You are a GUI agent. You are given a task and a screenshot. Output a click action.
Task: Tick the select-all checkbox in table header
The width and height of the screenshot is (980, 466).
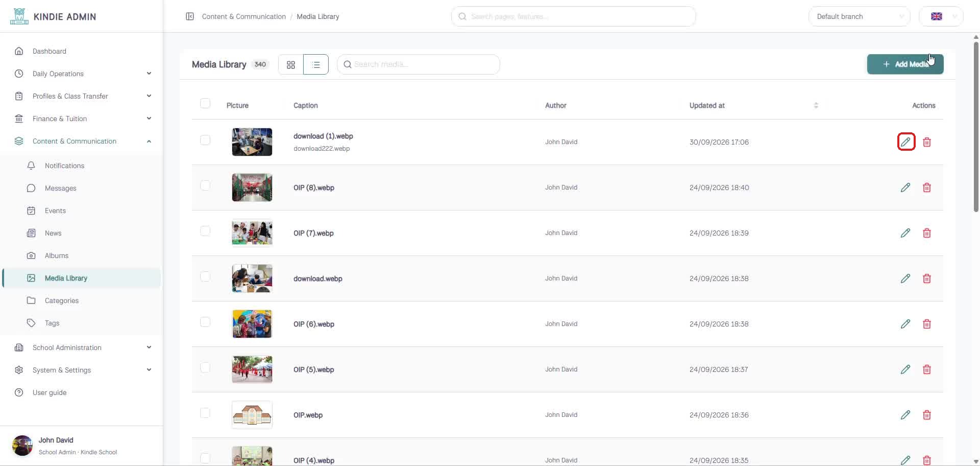pyautogui.click(x=205, y=104)
